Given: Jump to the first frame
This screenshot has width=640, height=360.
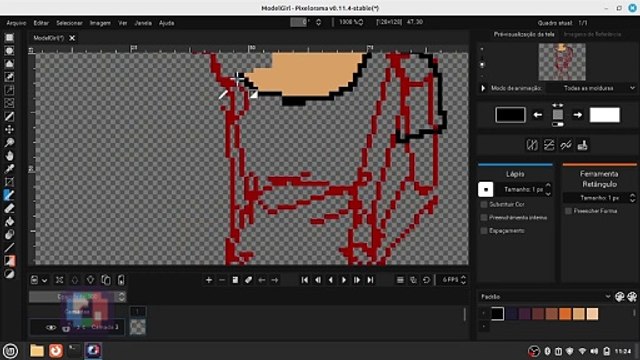Looking at the screenshot, I should tap(304, 280).
